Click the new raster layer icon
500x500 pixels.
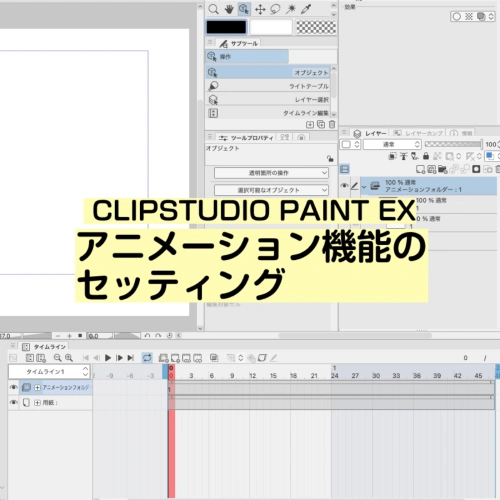(x=420, y=169)
